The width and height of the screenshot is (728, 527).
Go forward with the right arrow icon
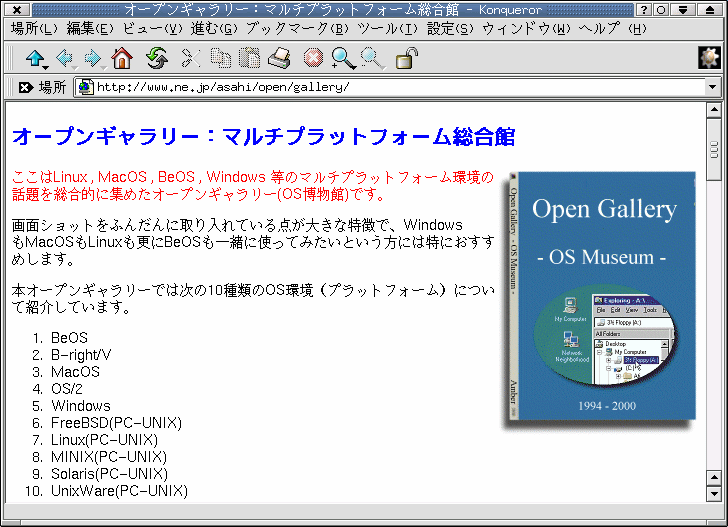(x=93, y=59)
